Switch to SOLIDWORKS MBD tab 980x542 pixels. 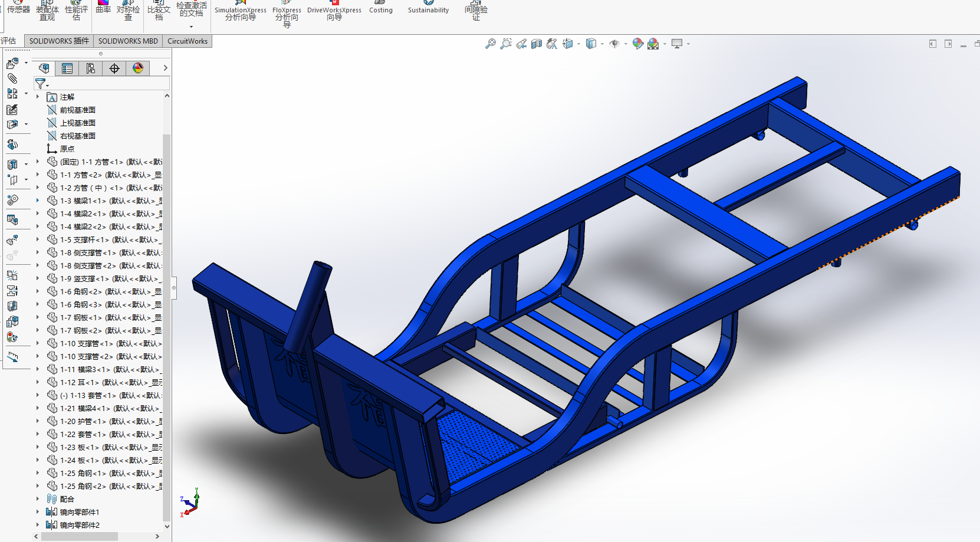128,41
